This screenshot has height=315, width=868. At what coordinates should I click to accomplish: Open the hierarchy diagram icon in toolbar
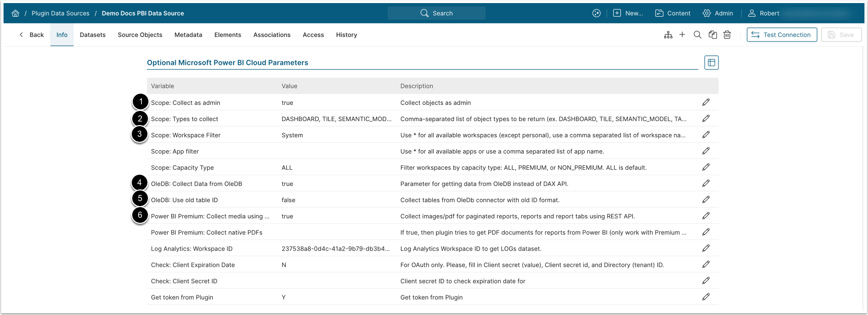[x=668, y=35]
